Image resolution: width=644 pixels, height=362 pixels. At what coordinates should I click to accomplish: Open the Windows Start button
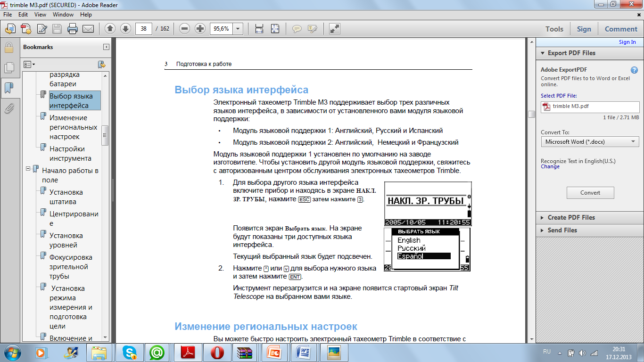(x=13, y=353)
